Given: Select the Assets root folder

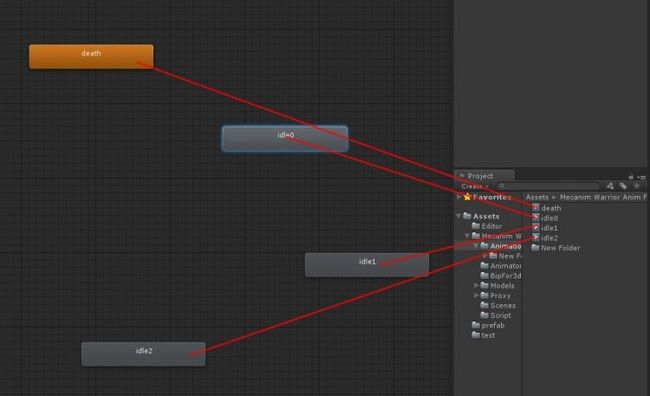Looking at the screenshot, I should (481, 216).
